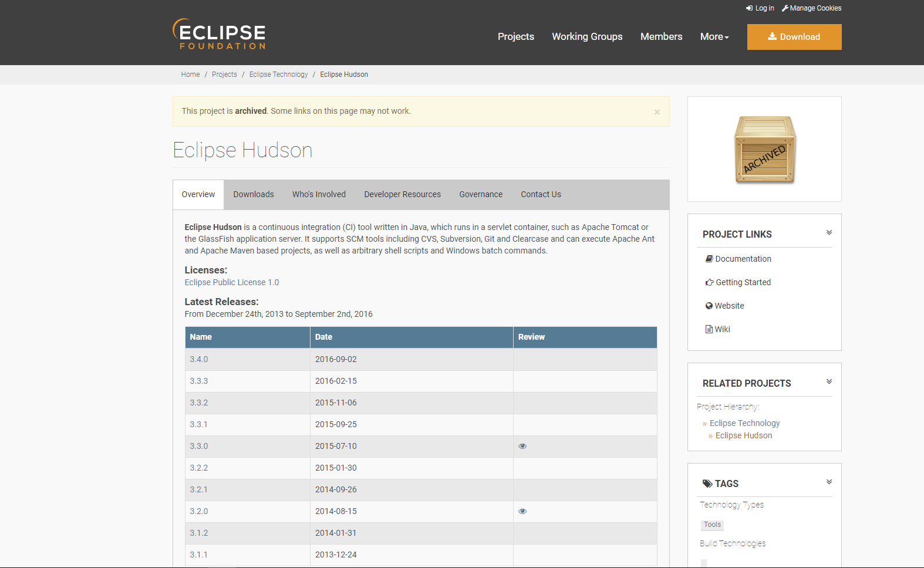Open release 3.1.2 link
The height and width of the screenshot is (568, 924).
[x=199, y=533]
